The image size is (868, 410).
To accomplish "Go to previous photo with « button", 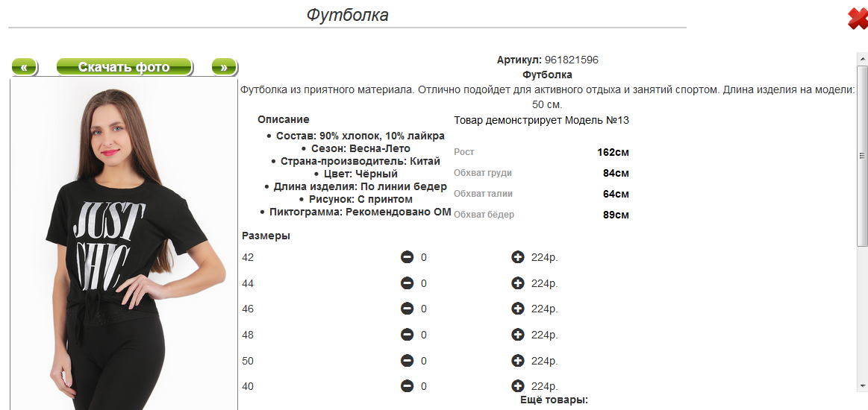I will pyautogui.click(x=25, y=67).
